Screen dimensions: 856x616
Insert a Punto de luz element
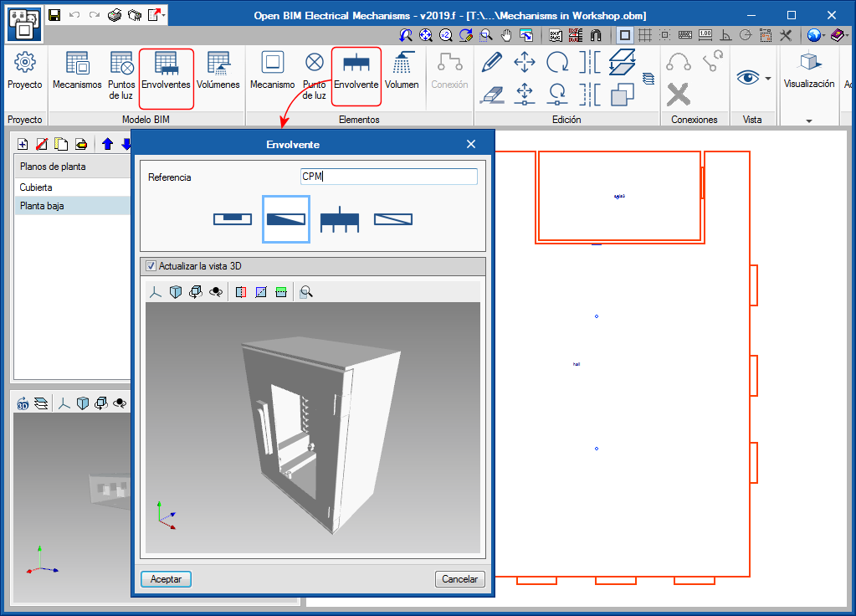click(x=315, y=75)
